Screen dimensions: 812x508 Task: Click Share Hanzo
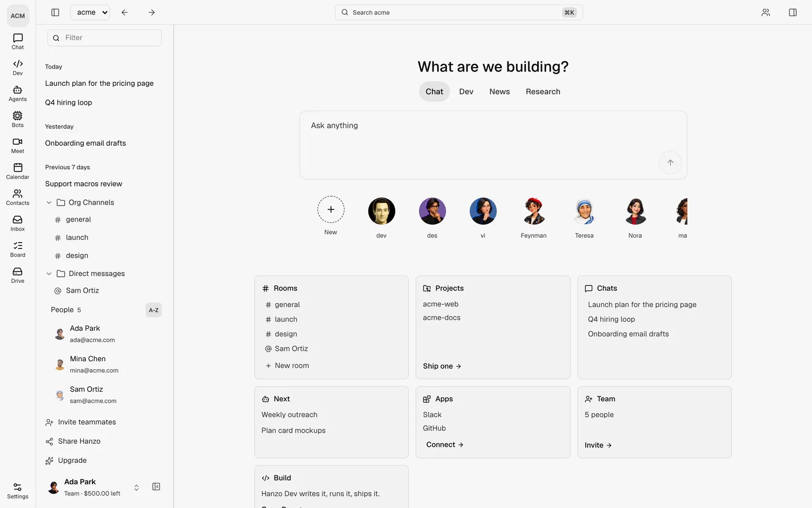click(73, 441)
